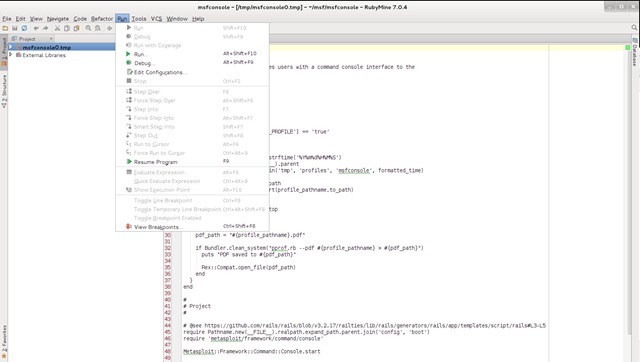The height and width of the screenshot is (362, 640).
Task: Choose Debug... with Alt+Shift+F9
Action: 192,63
